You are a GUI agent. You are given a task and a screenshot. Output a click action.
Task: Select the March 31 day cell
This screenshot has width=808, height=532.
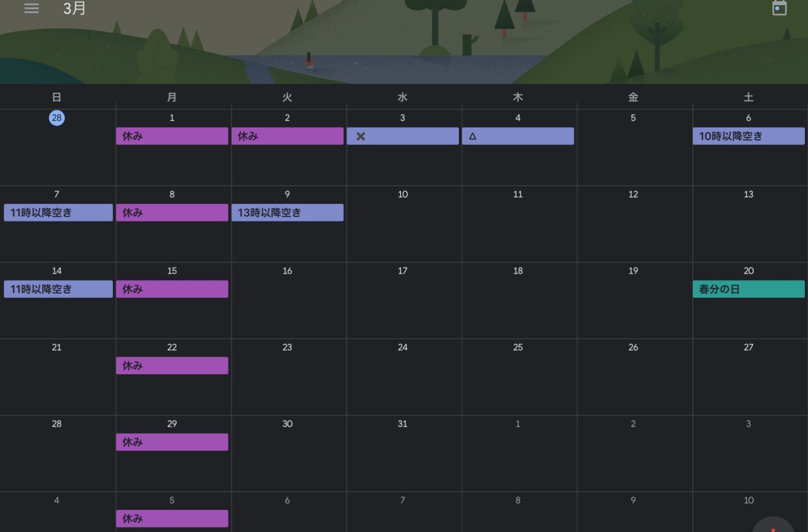pos(403,454)
